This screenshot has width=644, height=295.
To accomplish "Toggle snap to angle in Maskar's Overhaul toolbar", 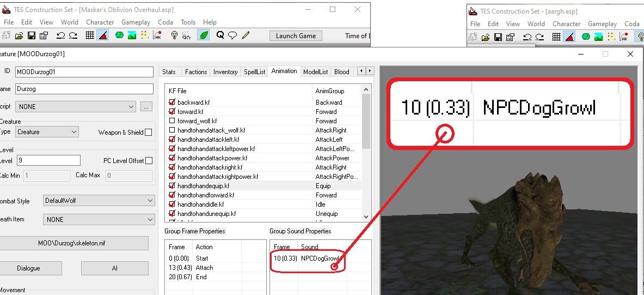I will [x=103, y=36].
